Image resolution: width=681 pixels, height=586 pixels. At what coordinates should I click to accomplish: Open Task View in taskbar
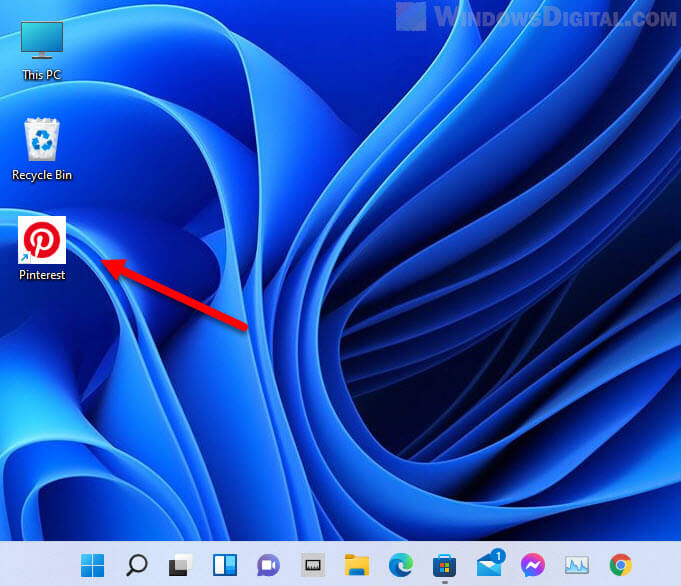180,565
